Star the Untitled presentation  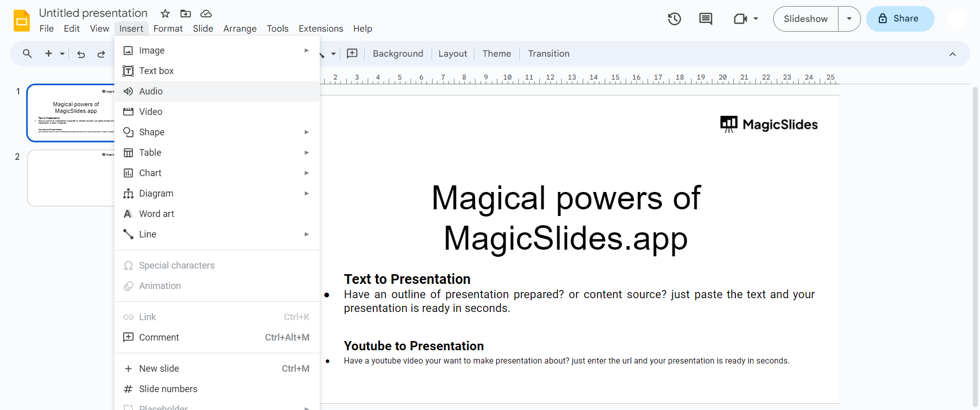[165, 13]
